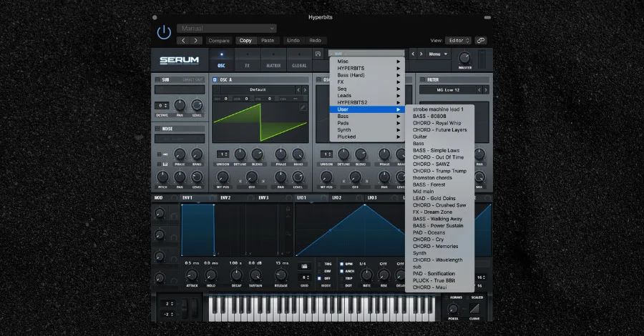This screenshot has height=336, width=644.
Task: Enable the SUB oscillator
Action: pyautogui.click(x=157, y=79)
